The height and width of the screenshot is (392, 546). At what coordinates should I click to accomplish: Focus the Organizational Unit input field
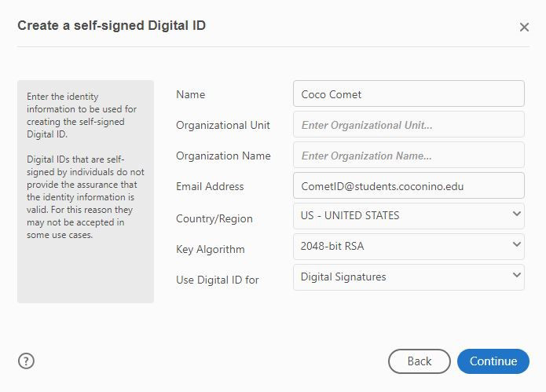409,125
